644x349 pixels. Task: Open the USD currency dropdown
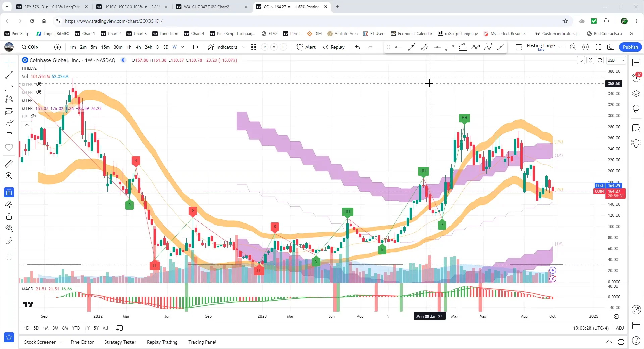[616, 60]
